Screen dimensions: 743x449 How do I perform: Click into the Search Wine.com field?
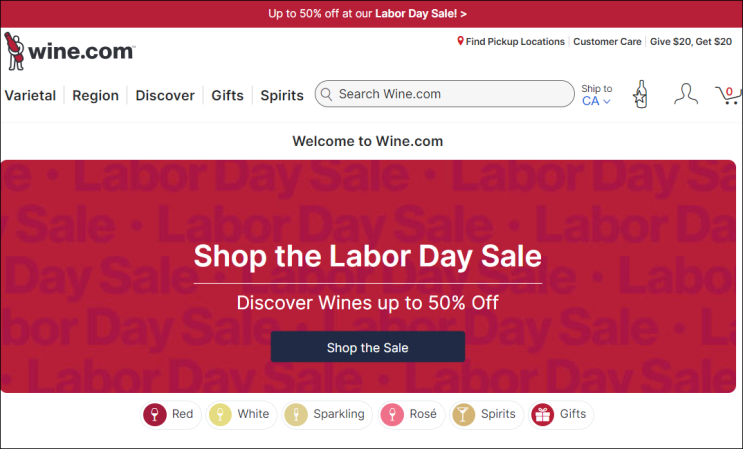point(450,94)
